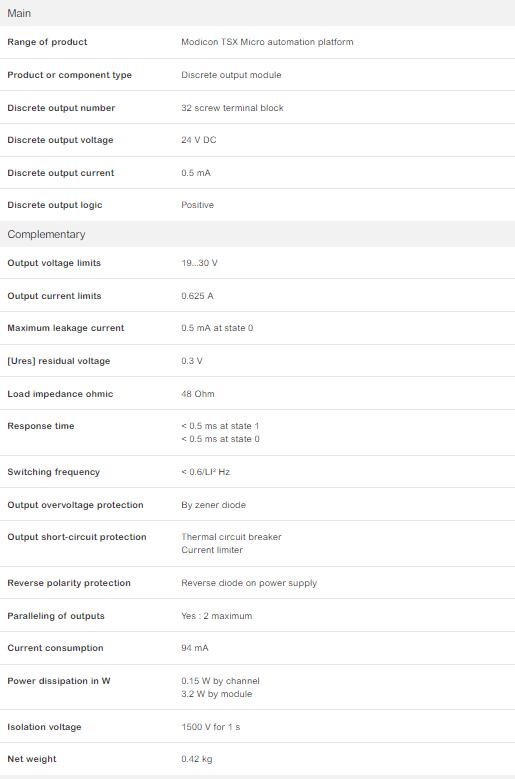Viewport: 515px width, 779px height.
Task: Select the 0.625 A current limit value
Action: click(x=197, y=296)
